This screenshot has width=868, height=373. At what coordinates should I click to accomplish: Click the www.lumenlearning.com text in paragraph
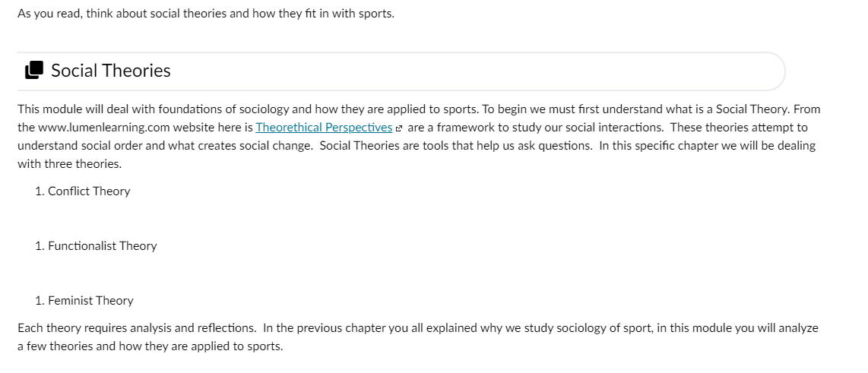[x=103, y=128]
